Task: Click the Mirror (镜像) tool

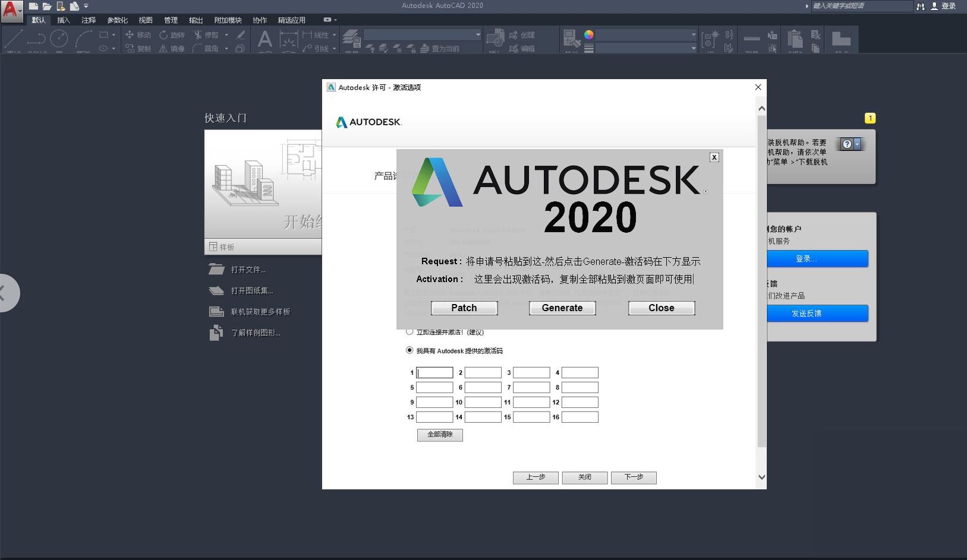Action: (172, 49)
